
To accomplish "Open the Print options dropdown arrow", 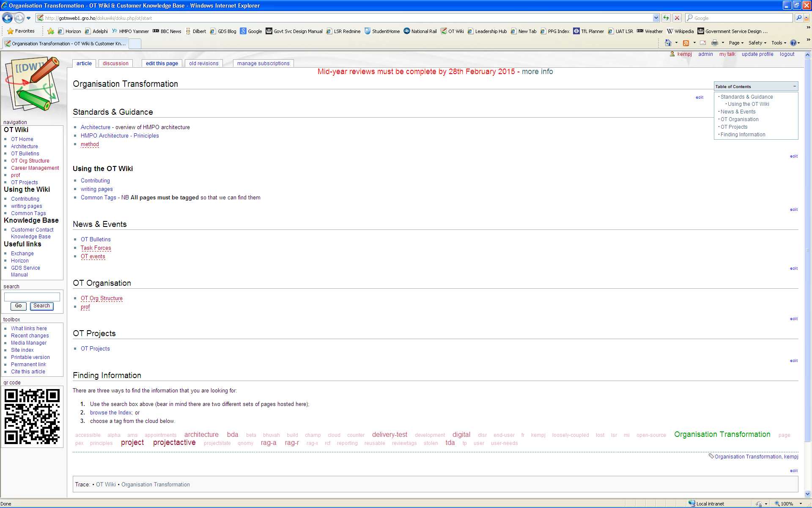I will click(723, 43).
